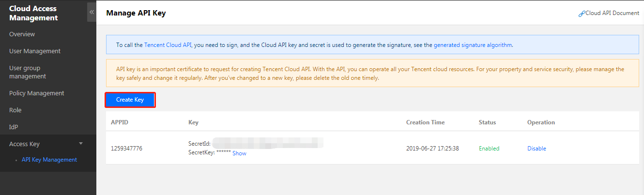Click the Create Key button
The width and height of the screenshot is (644, 195).
(130, 100)
